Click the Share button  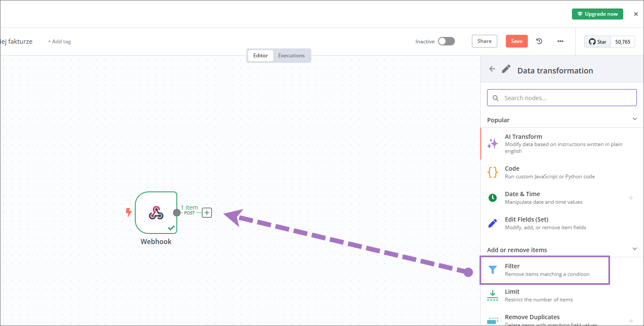(x=485, y=41)
